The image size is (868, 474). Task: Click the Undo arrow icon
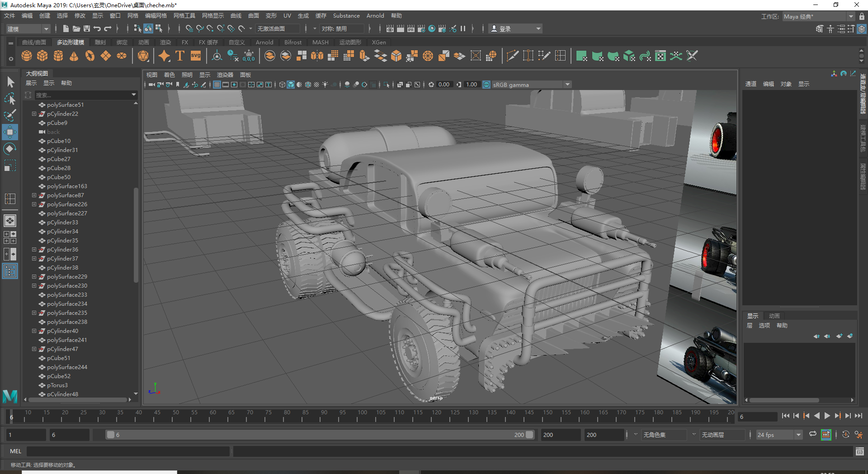coord(97,28)
